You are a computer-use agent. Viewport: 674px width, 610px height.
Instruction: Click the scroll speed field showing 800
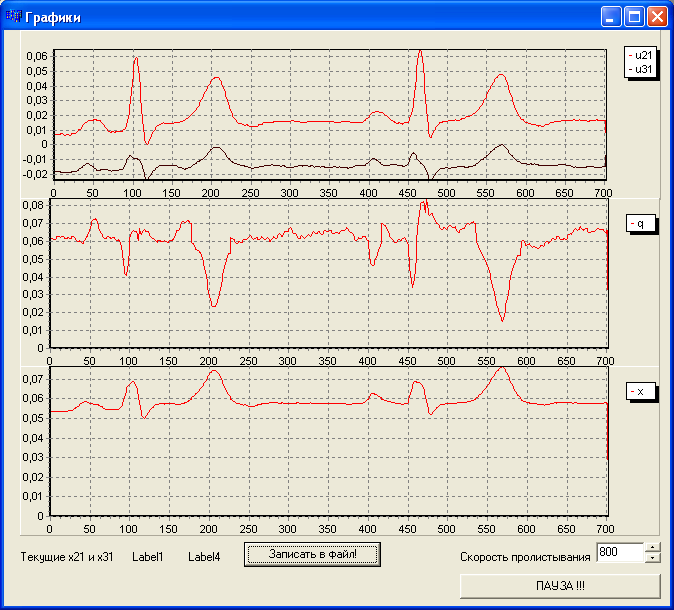pos(620,552)
